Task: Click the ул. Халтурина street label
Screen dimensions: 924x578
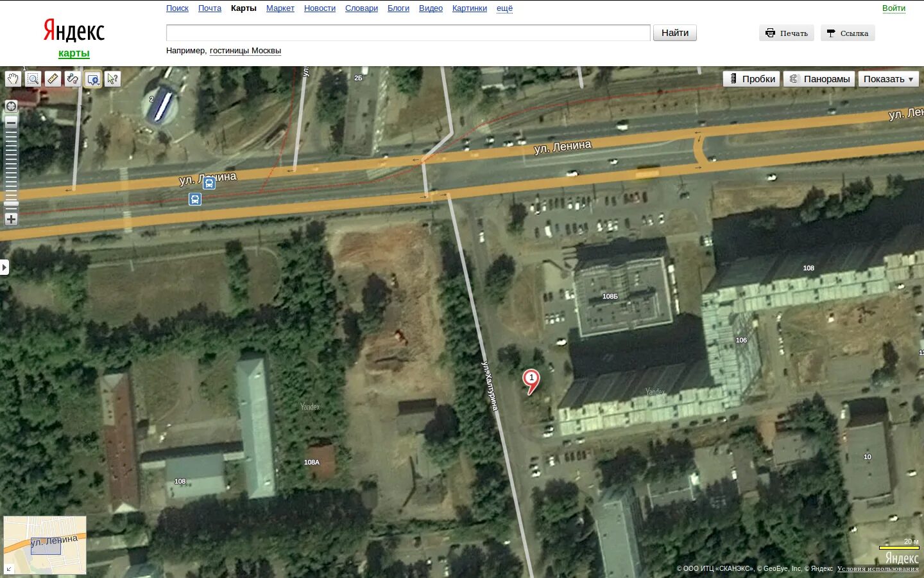Action: 490,385
